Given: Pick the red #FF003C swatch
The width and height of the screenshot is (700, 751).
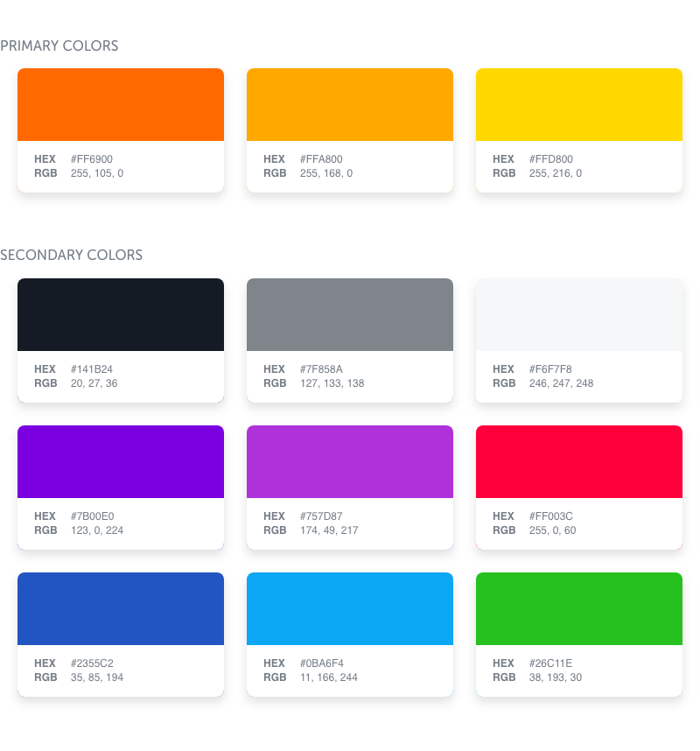Looking at the screenshot, I should tap(579, 461).
